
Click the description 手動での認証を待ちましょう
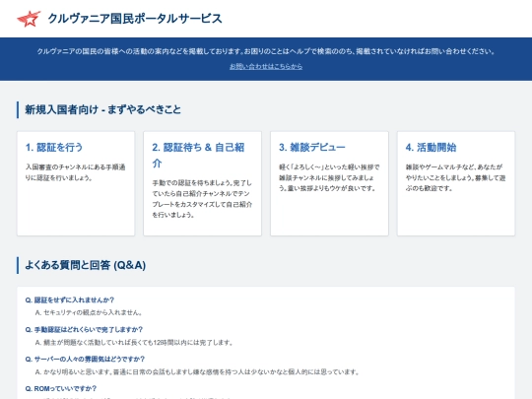[202, 199]
